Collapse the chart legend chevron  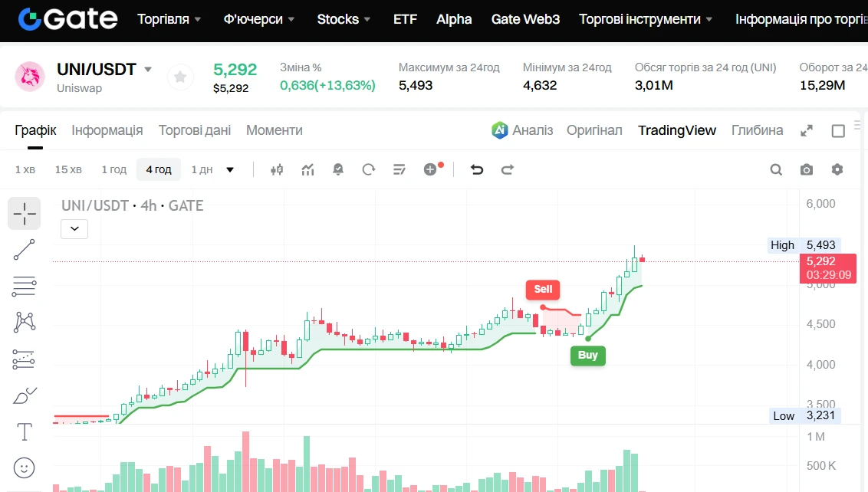[x=74, y=228]
